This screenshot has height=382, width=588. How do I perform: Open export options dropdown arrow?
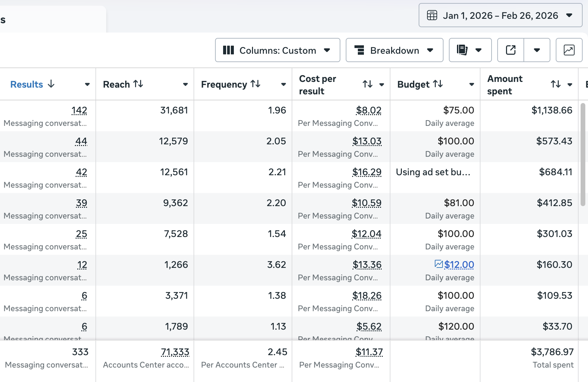point(537,50)
